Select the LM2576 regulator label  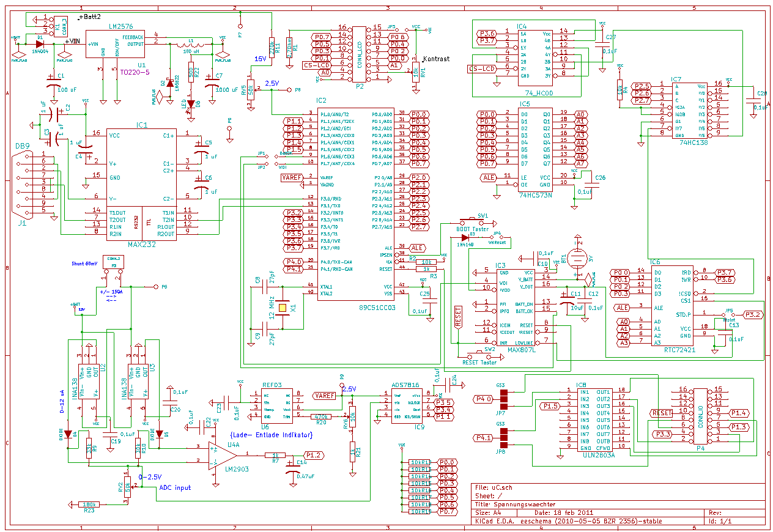[122, 26]
